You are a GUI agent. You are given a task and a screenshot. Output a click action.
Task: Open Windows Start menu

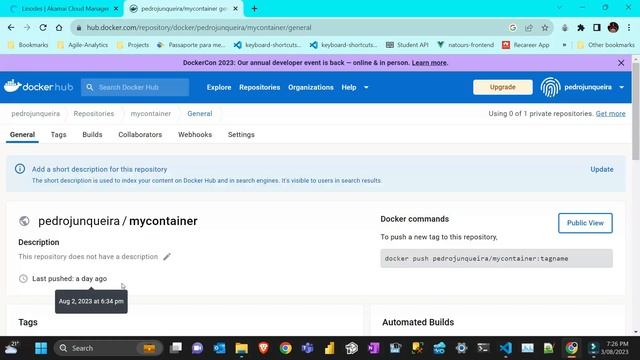click(x=41, y=348)
